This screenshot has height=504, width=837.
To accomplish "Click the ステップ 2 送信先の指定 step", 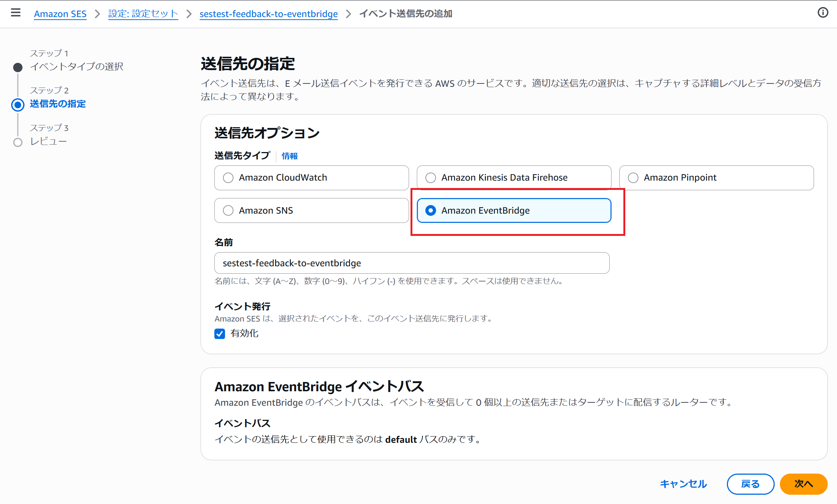I will pos(58,104).
